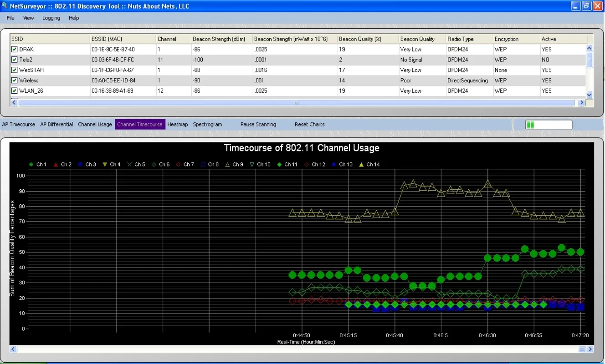Viewport: 605px width, 364px height.
Task: Click the Ch 4 legend marker
Action: pyautogui.click(x=104, y=164)
